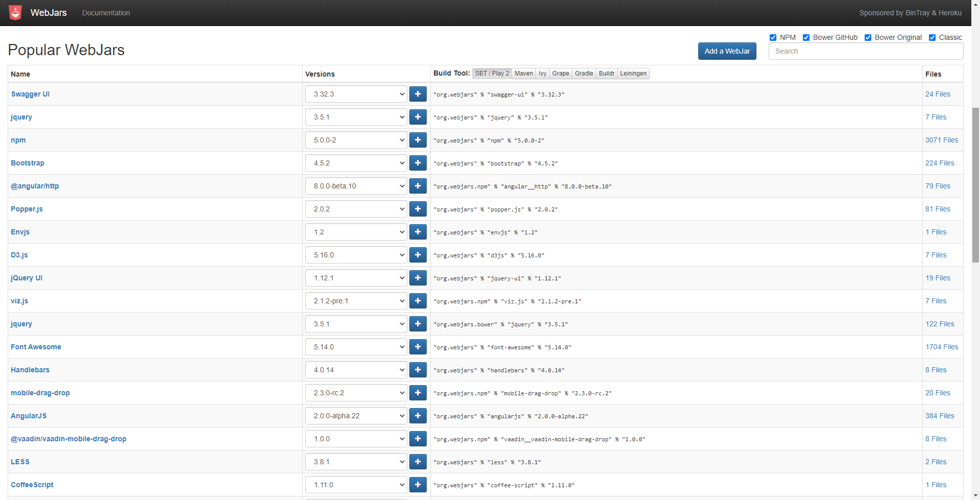Select Gradle build tool tab
The image size is (980, 500).
[584, 74]
